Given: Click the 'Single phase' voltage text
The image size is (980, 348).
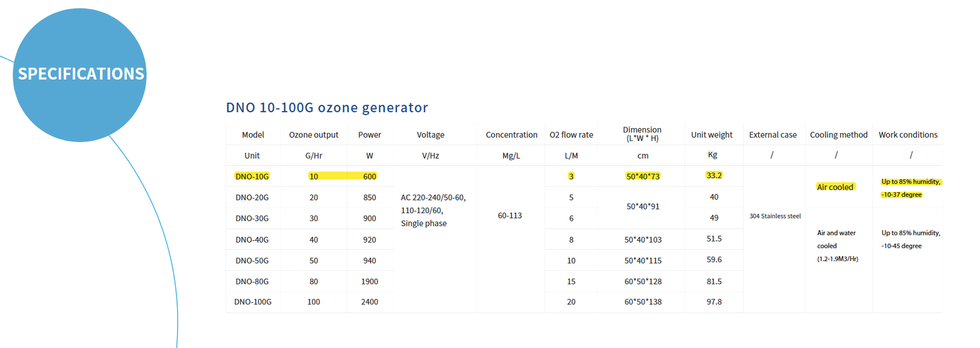Looking at the screenshot, I should point(424,223).
